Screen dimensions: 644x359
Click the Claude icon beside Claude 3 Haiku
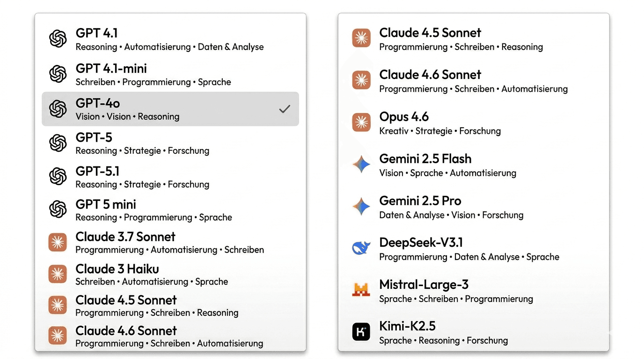point(58,274)
